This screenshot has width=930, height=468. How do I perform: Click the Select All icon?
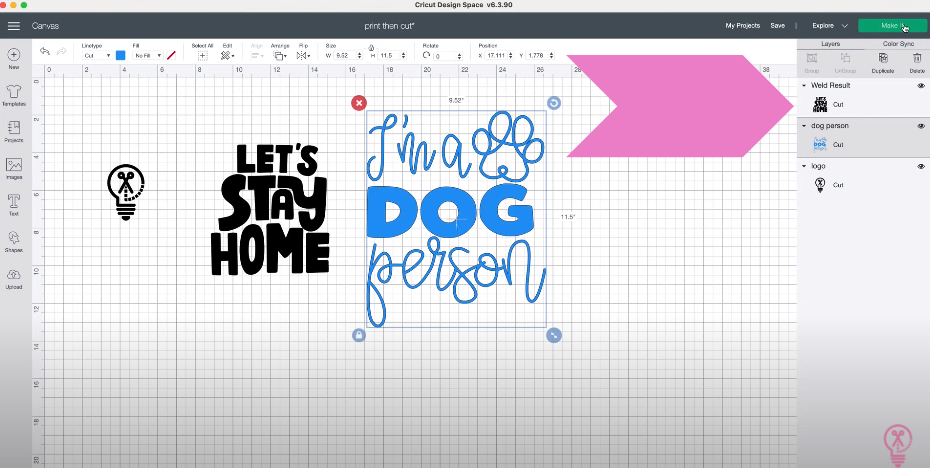pos(202,55)
